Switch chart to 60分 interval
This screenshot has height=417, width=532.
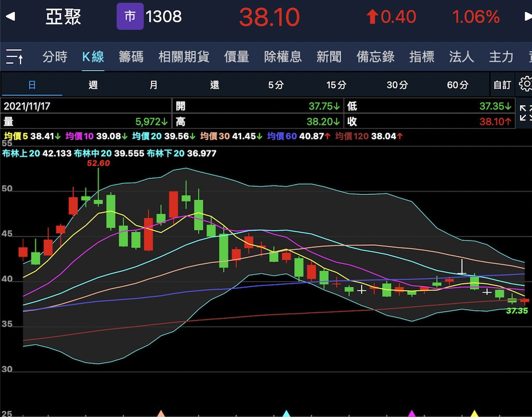click(457, 85)
